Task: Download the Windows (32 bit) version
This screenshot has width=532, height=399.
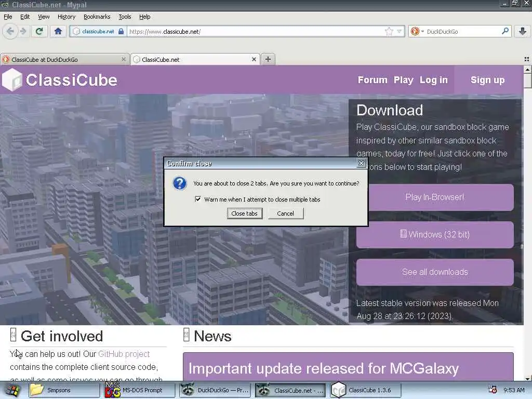Action: click(435, 234)
